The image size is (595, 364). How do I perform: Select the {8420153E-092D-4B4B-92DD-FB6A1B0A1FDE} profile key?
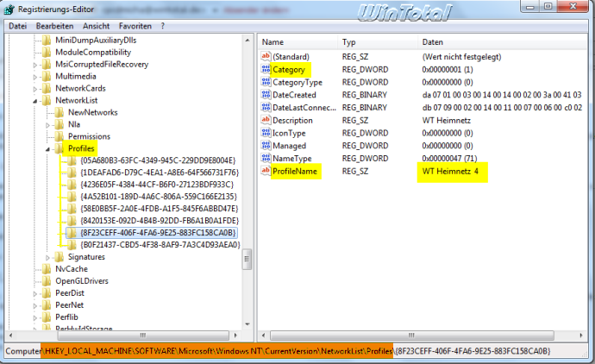click(160, 221)
